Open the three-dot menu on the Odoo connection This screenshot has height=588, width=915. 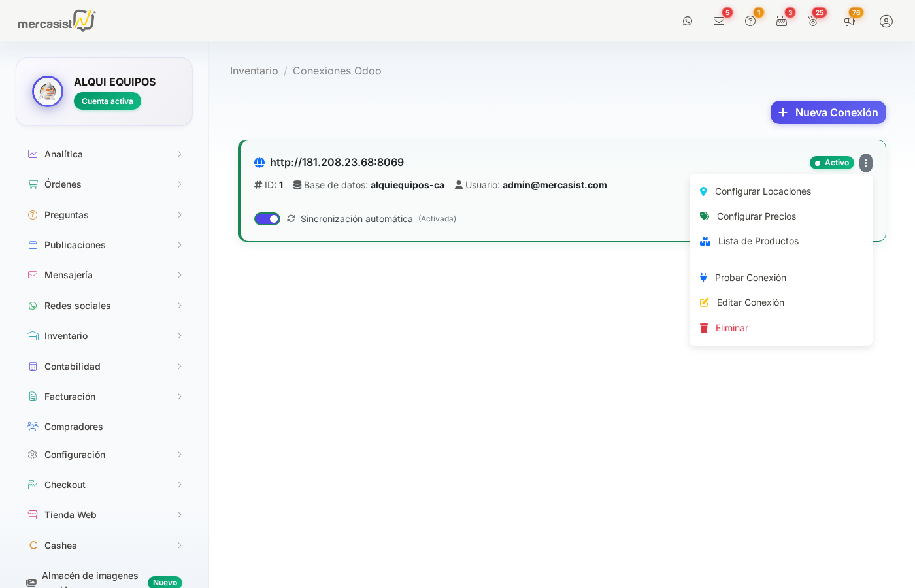click(865, 163)
